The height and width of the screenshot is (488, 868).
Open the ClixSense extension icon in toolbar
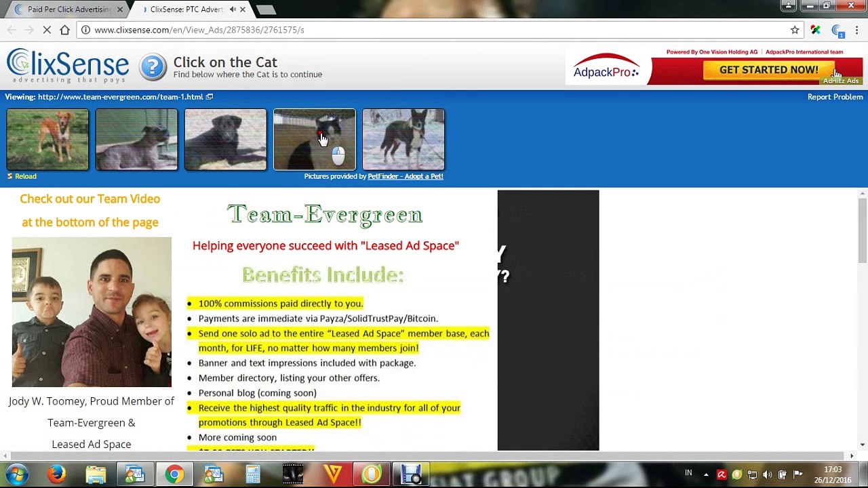837,30
